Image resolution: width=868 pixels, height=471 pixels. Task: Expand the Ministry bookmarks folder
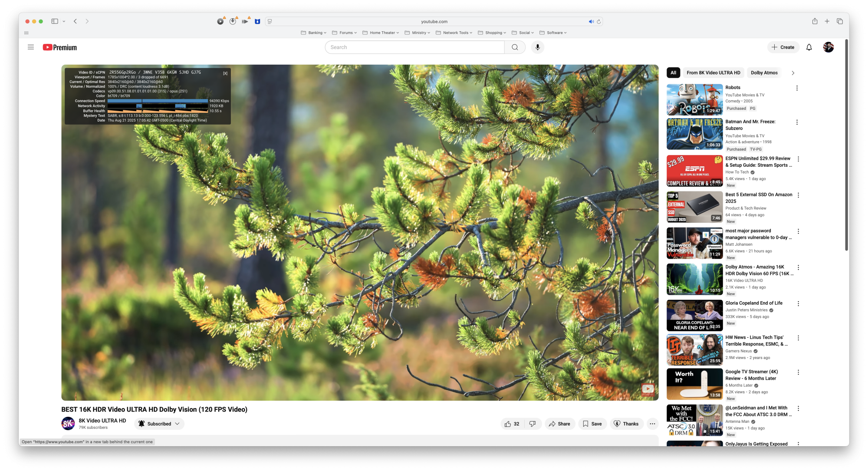[x=417, y=33]
